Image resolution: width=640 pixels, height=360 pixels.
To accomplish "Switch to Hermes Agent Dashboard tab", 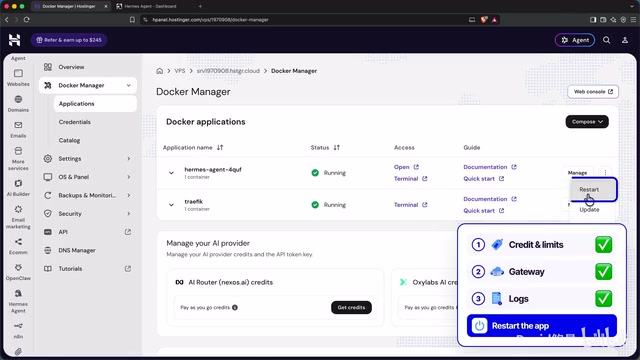I will coord(151,7).
